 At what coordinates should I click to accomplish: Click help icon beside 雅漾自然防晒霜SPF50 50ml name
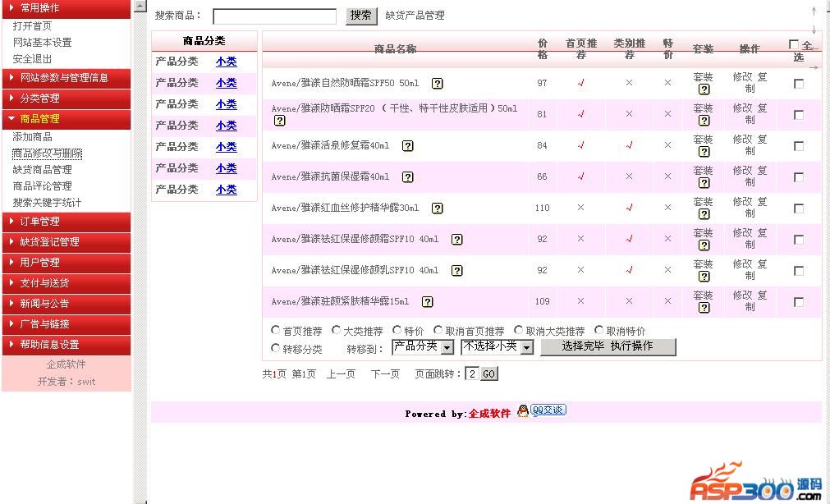pos(438,83)
